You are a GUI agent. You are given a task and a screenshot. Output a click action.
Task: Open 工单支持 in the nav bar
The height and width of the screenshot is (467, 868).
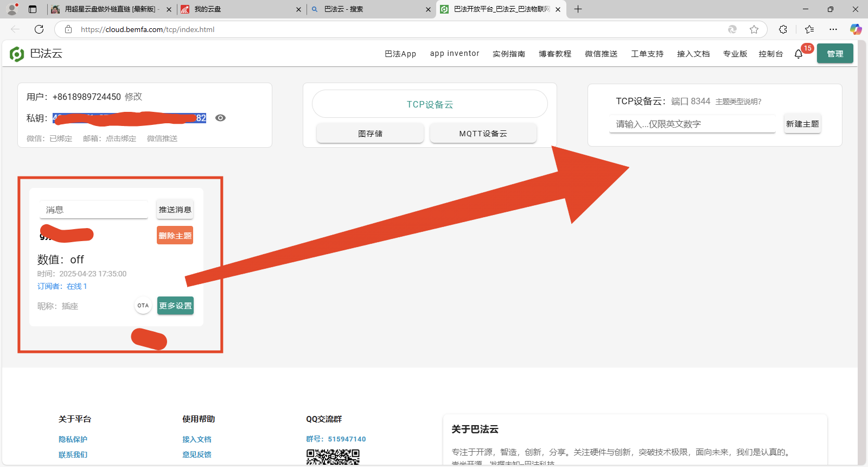pyautogui.click(x=647, y=54)
